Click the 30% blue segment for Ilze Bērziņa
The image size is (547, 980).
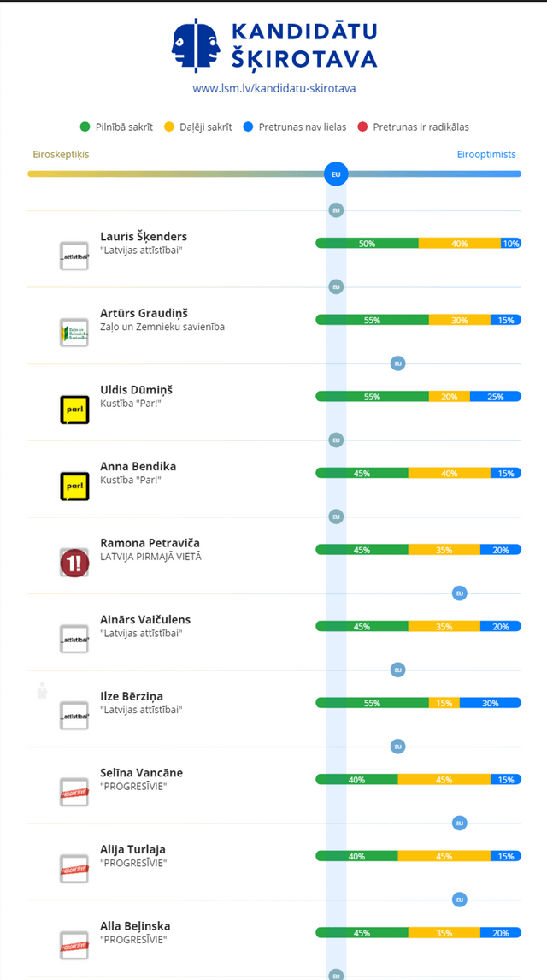(490, 703)
